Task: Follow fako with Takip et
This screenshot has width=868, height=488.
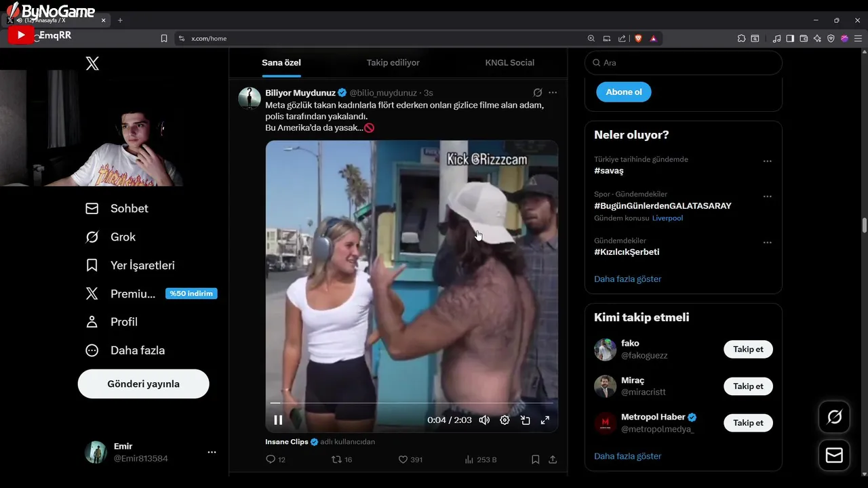Action: click(748, 350)
